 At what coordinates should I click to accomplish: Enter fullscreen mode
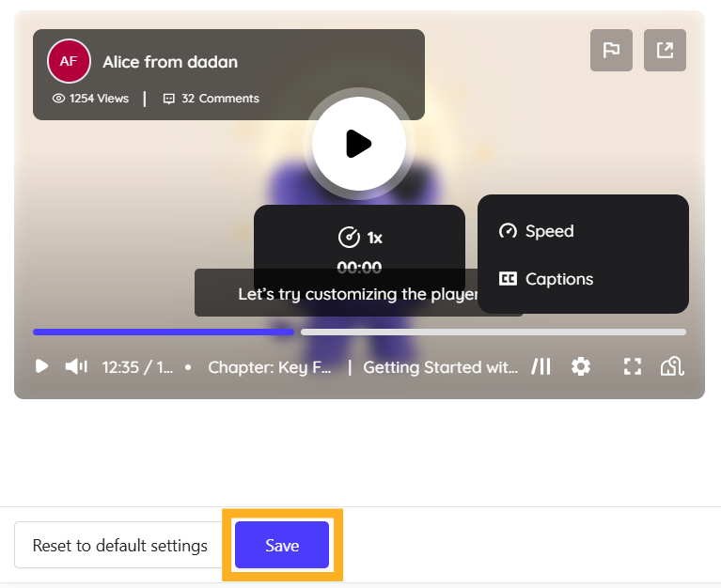point(633,366)
